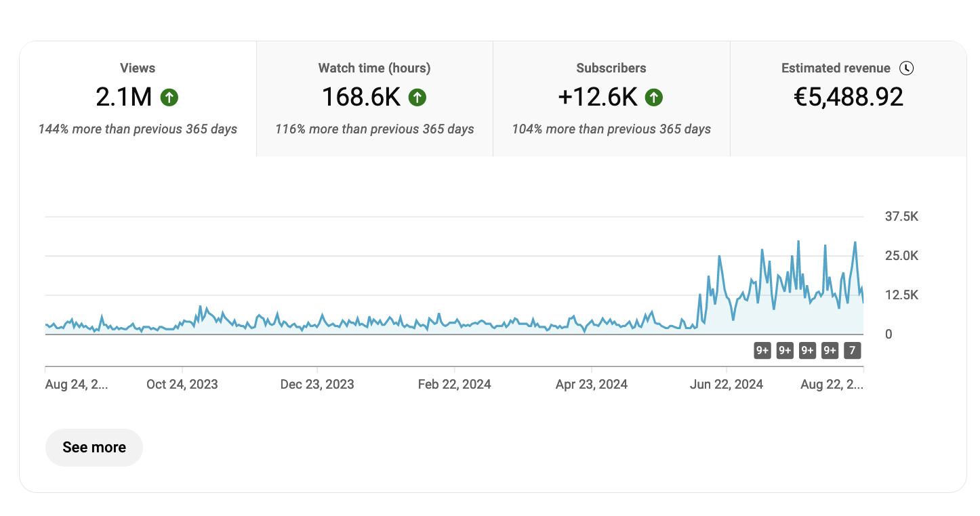The image size is (980, 516).
Task: Open the Estimated revenue tab
Action: pos(835,68)
